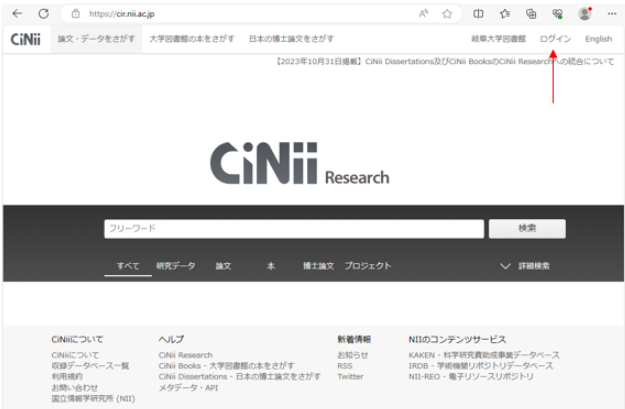Open the お知らせ news link

tap(353, 355)
